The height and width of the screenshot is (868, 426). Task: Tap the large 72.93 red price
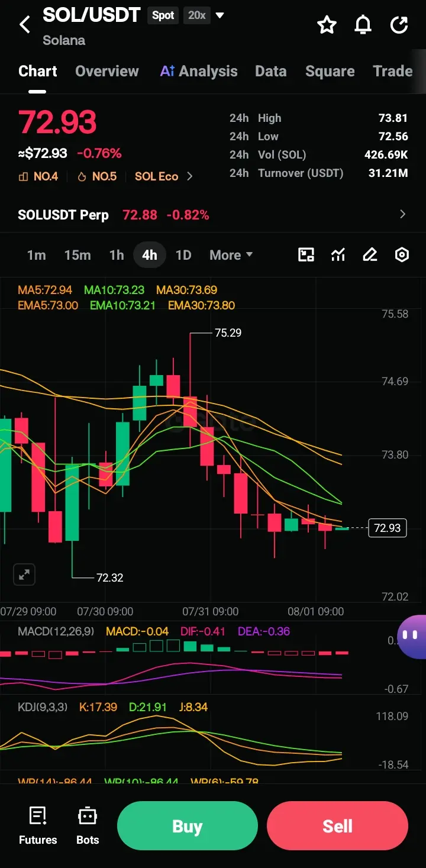click(57, 122)
